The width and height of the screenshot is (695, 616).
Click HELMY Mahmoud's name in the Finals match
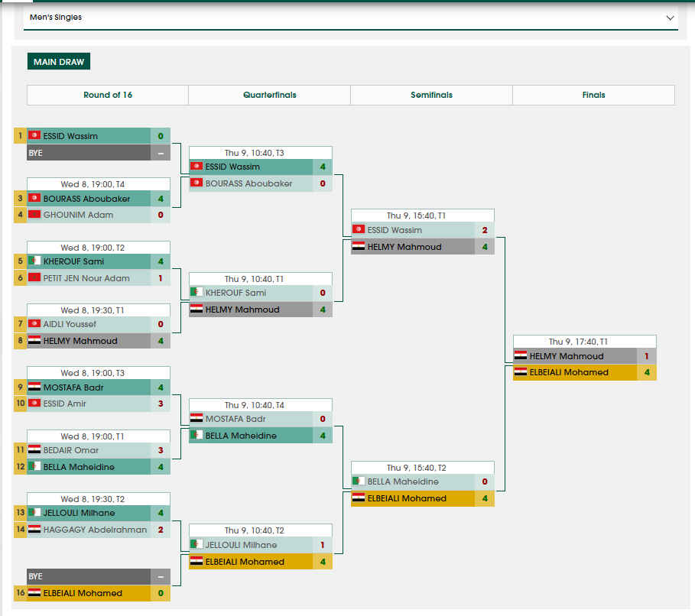coord(567,356)
